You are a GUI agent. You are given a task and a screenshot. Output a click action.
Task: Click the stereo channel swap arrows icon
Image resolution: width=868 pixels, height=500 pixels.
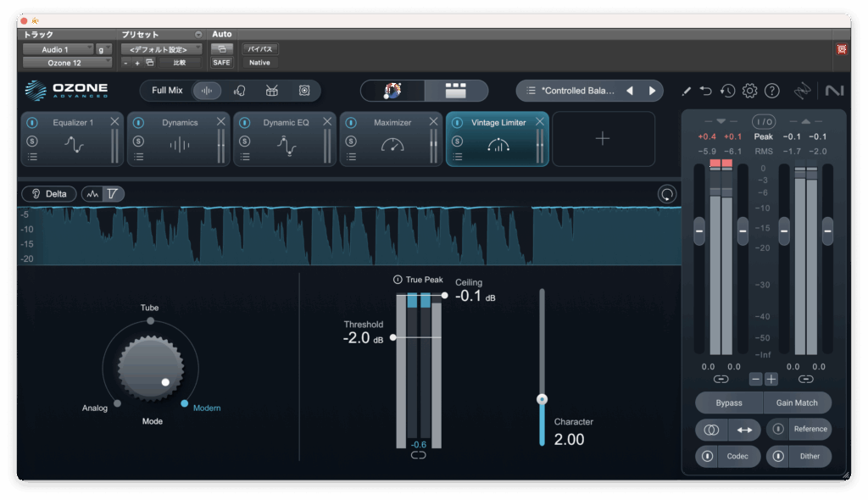[744, 430]
